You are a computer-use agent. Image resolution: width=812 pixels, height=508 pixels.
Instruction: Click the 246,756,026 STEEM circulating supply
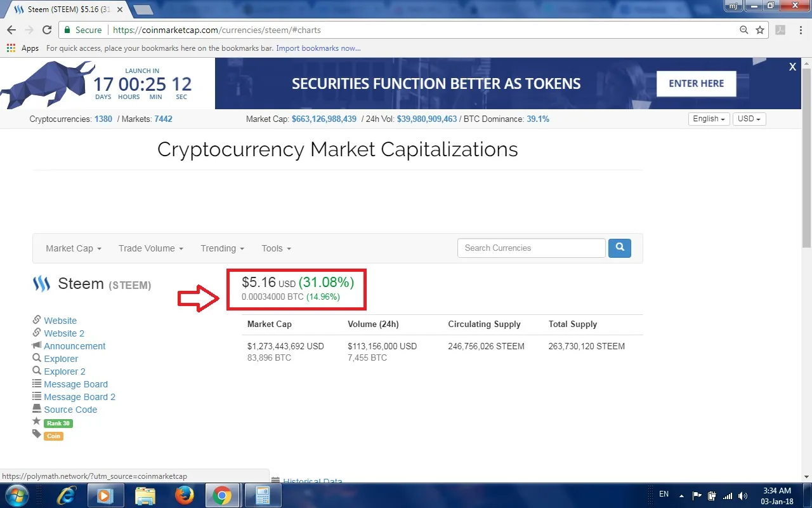[x=486, y=346]
